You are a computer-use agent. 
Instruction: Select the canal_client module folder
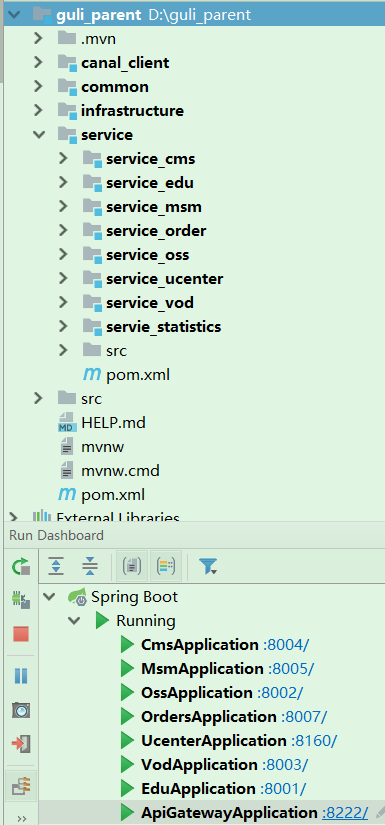click(x=125, y=63)
